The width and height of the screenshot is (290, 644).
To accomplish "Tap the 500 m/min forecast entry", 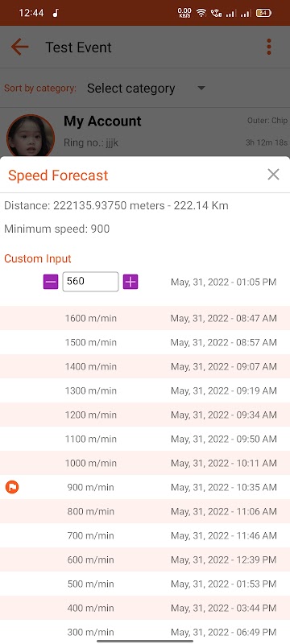I will 145,584.
